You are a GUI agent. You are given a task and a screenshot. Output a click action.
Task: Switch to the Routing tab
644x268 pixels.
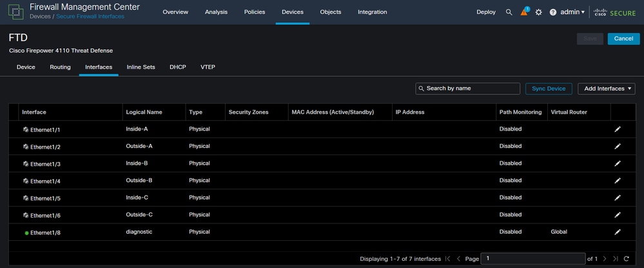[x=61, y=67]
